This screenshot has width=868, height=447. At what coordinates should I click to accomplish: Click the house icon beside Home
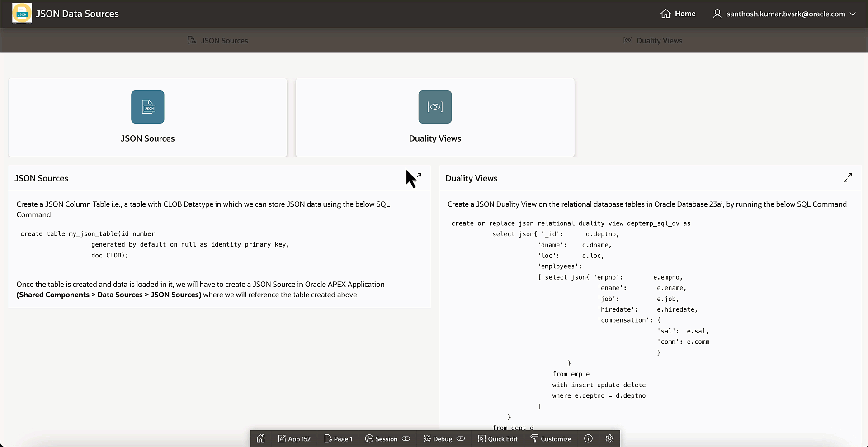tap(665, 14)
